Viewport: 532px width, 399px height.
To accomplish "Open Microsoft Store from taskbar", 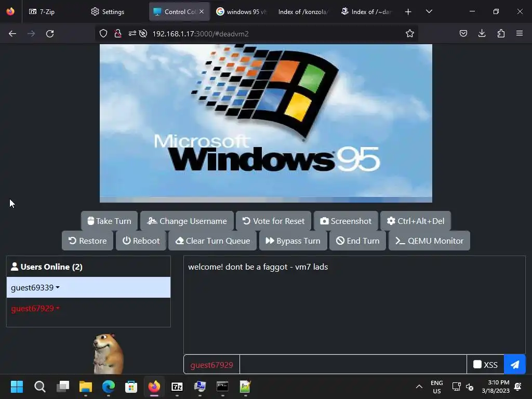I will [x=131, y=387].
